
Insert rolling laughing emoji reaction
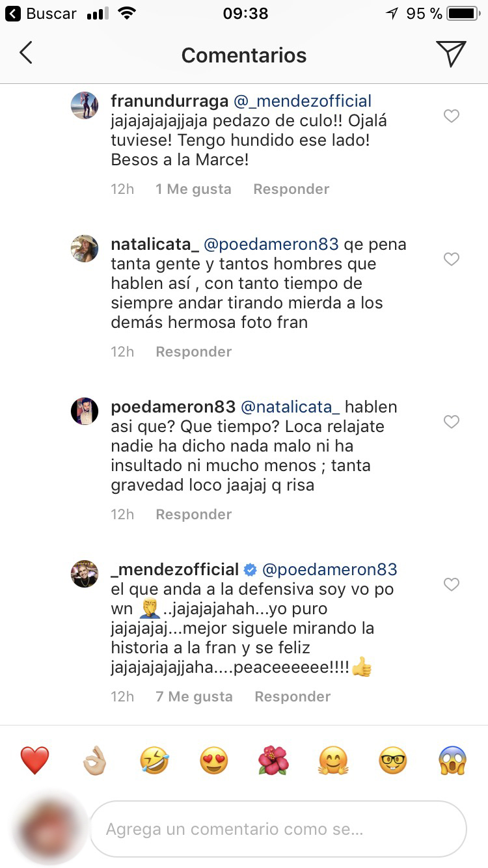pos(154,760)
